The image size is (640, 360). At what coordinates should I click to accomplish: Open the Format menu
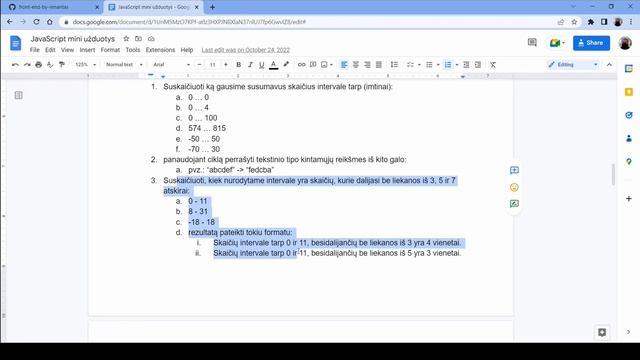coord(110,50)
